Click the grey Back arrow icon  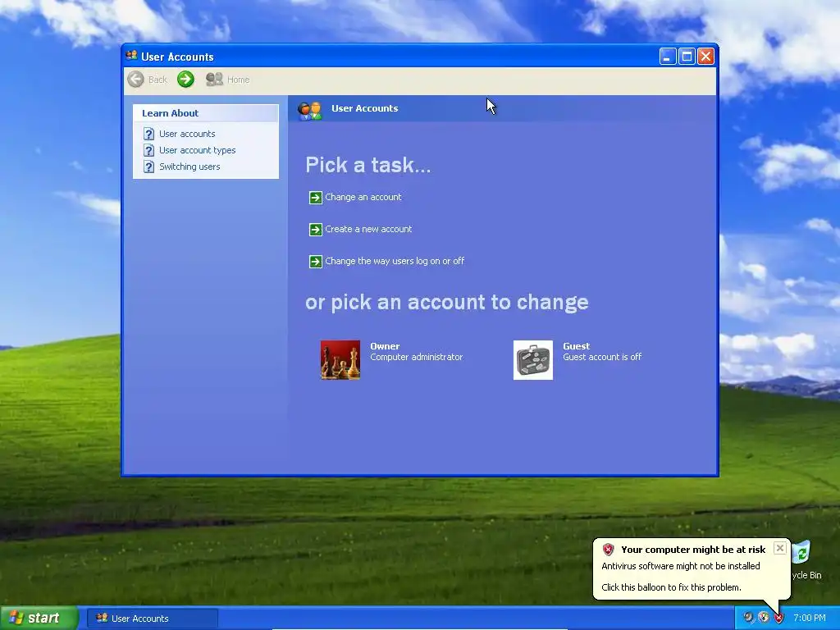pos(135,80)
